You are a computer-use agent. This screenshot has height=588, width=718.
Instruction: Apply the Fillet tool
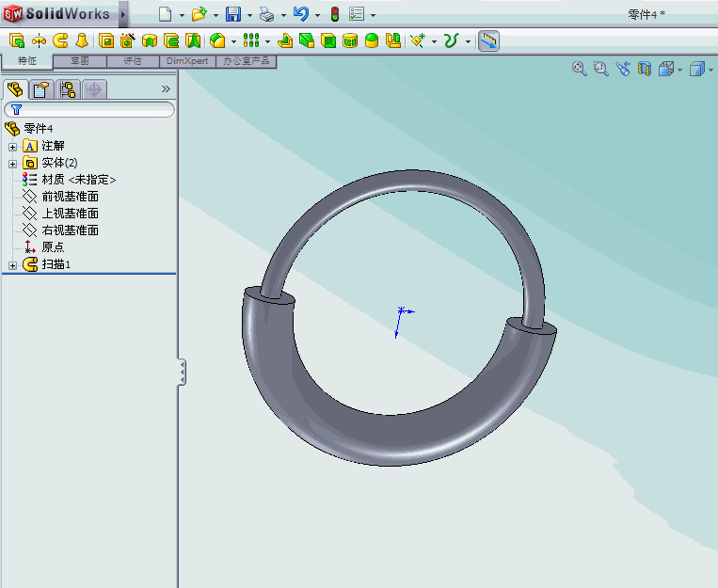217,40
